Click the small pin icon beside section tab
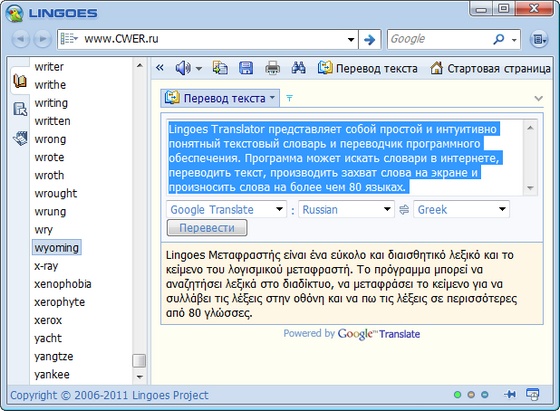 click(289, 98)
